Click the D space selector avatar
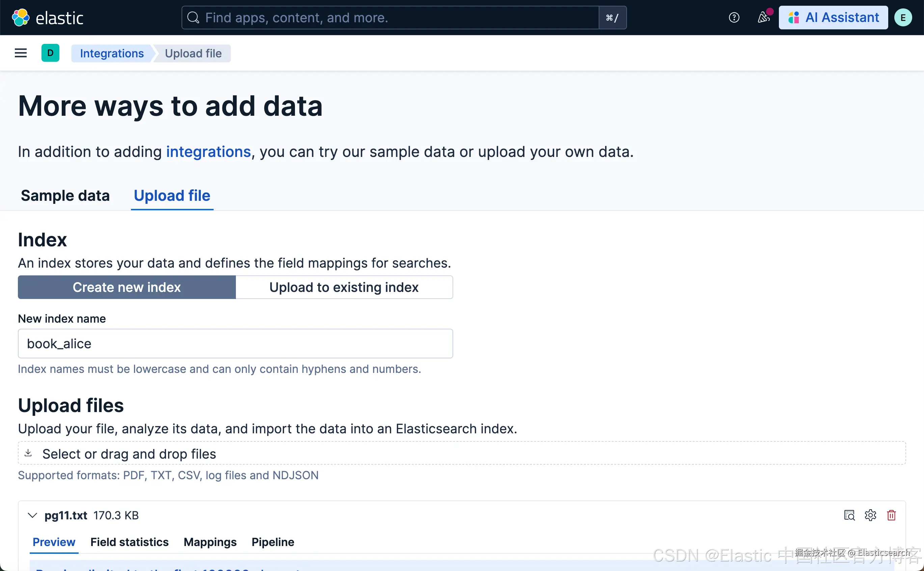The image size is (924, 571). click(50, 53)
